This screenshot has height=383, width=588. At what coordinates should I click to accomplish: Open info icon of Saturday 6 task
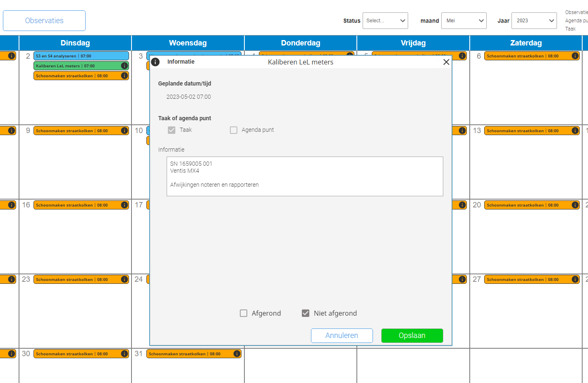[x=575, y=56]
